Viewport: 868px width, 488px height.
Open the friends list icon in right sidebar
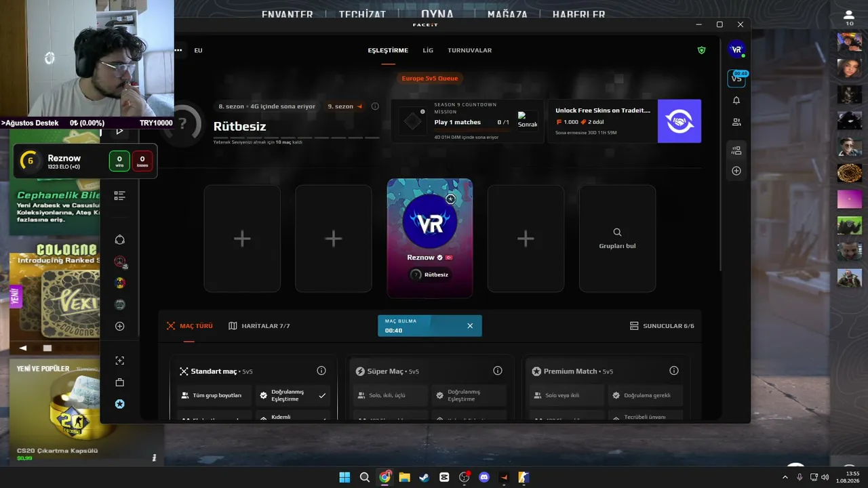point(736,122)
